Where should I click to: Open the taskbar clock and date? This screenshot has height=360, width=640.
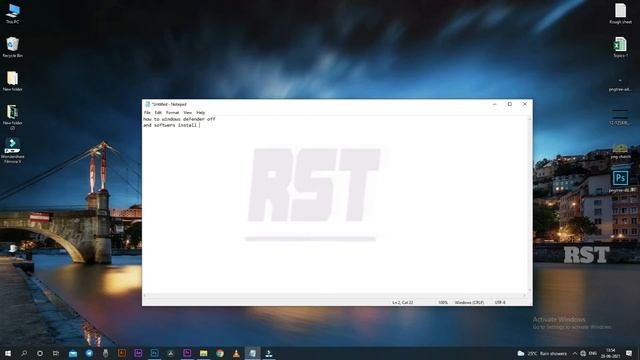[611, 353]
